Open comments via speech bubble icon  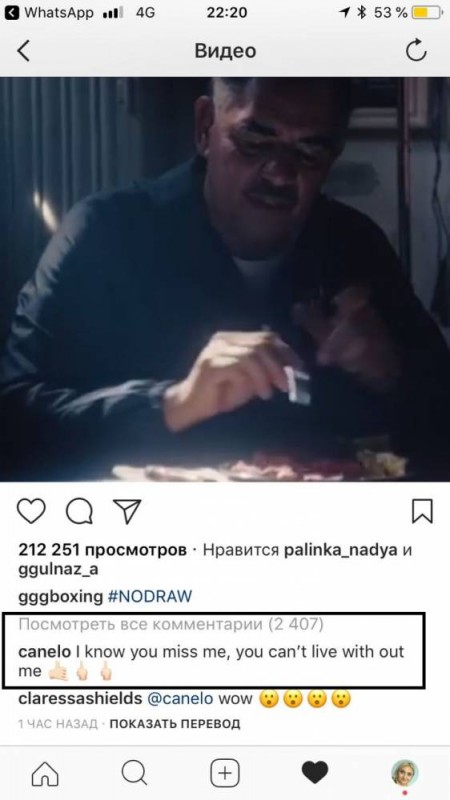point(79,511)
